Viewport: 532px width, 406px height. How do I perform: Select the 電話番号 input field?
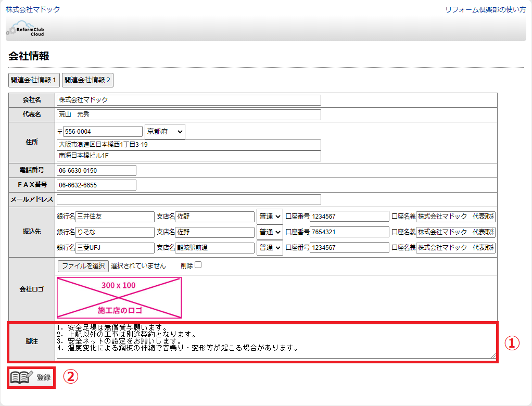(x=96, y=171)
